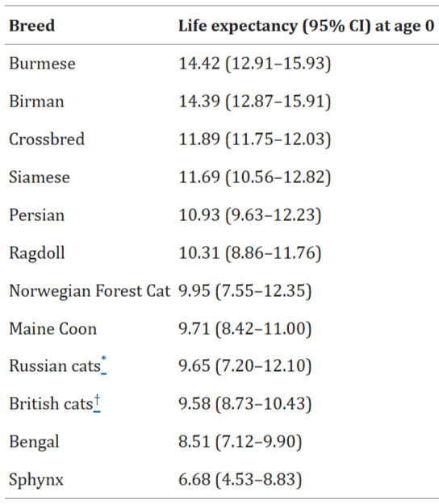Click the Persian breed name
Screen dimensions: 439x504
coord(36,215)
